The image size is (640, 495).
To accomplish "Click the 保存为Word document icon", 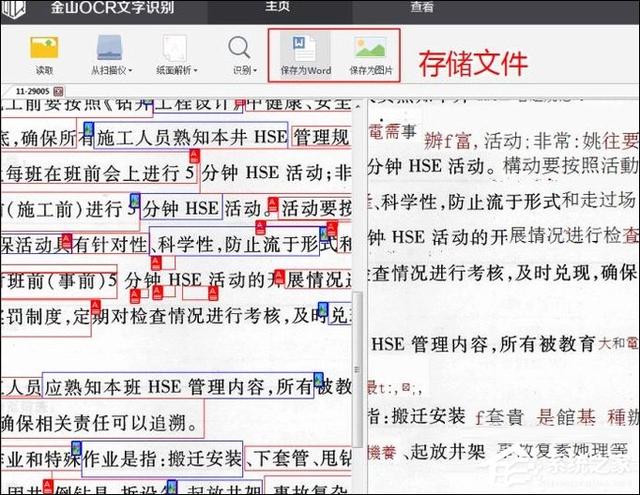I will [x=304, y=48].
